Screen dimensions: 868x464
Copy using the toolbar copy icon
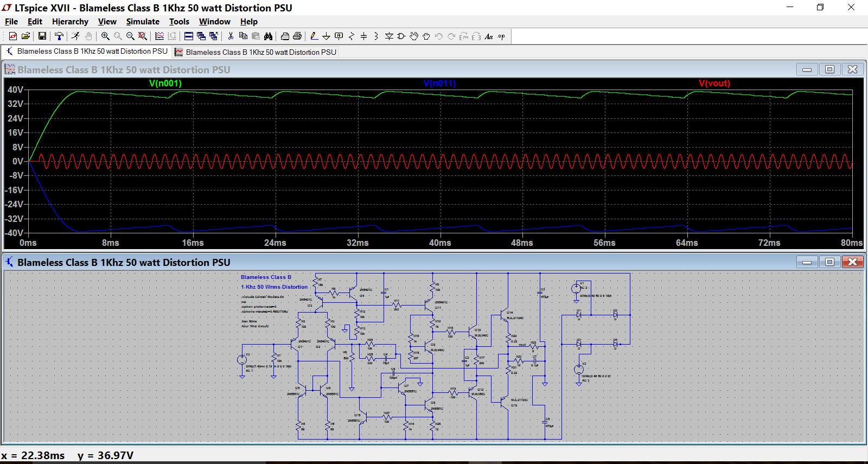[x=243, y=36]
